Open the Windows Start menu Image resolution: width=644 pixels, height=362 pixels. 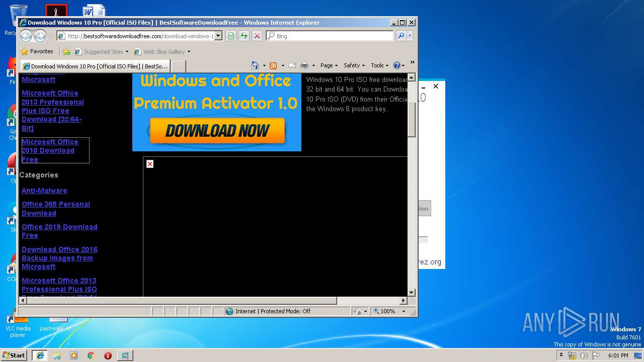(14, 355)
